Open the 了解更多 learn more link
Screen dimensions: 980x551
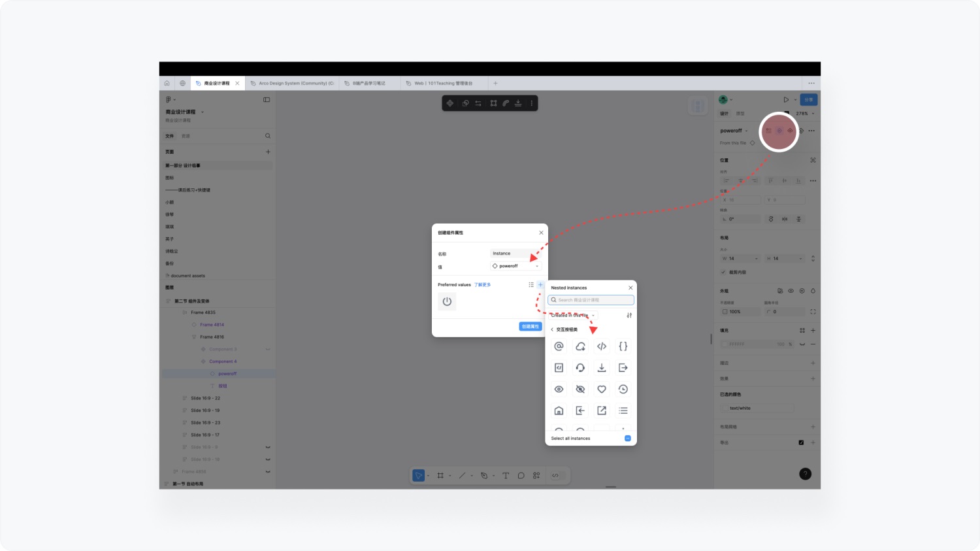tap(482, 285)
